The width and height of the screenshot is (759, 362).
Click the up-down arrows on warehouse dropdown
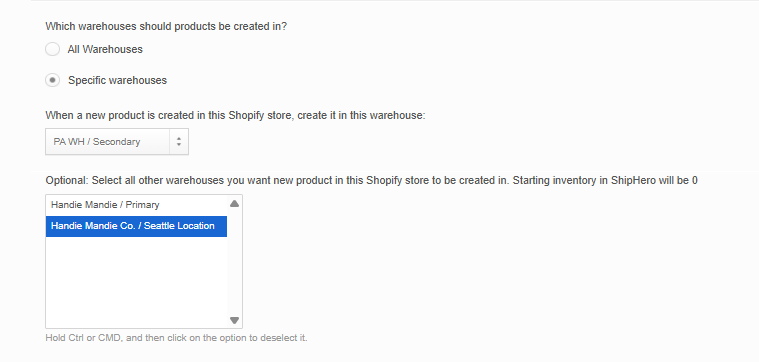coord(179,142)
